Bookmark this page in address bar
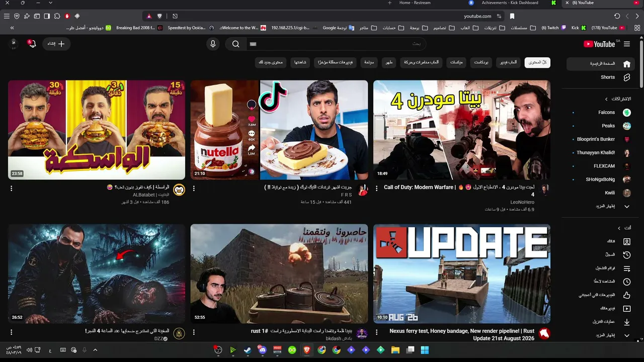 click(512, 16)
